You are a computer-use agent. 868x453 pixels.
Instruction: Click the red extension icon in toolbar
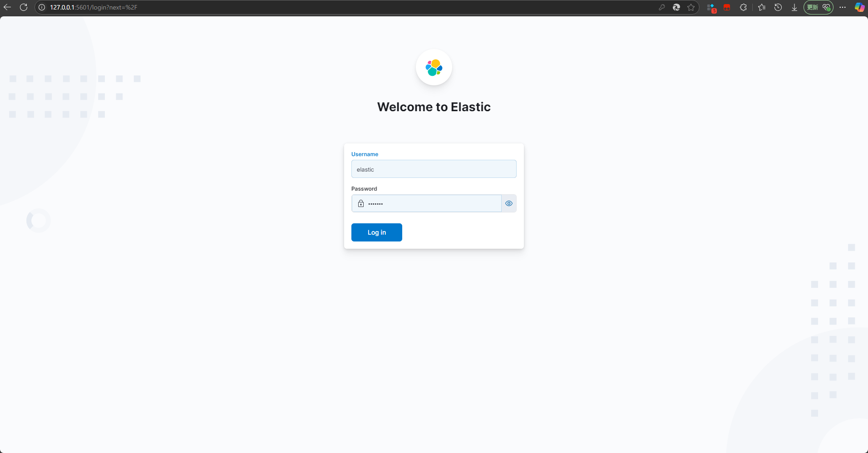[x=727, y=7]
